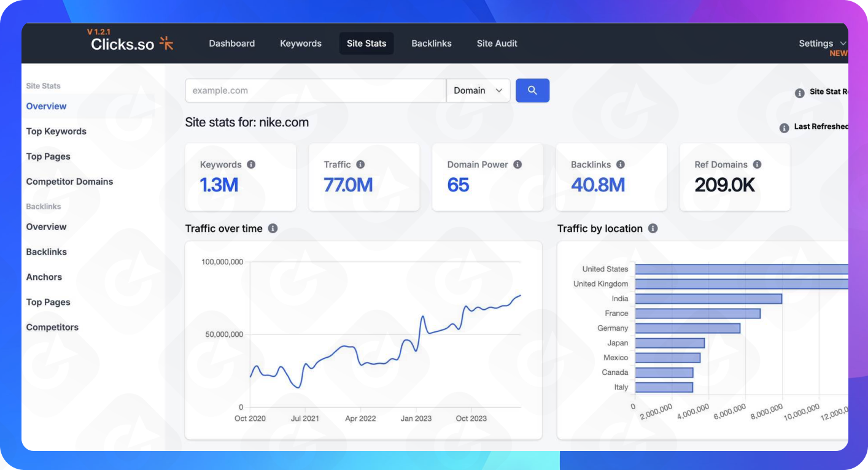Go to the Backlinks nav tab
This screenshot has width=868, height=470.
tap(432, 44)
